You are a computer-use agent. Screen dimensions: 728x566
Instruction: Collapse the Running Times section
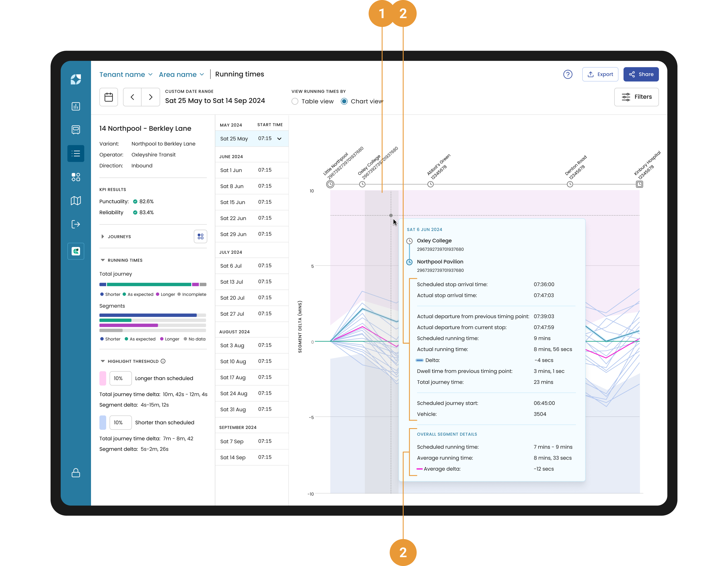click(103, 260)
